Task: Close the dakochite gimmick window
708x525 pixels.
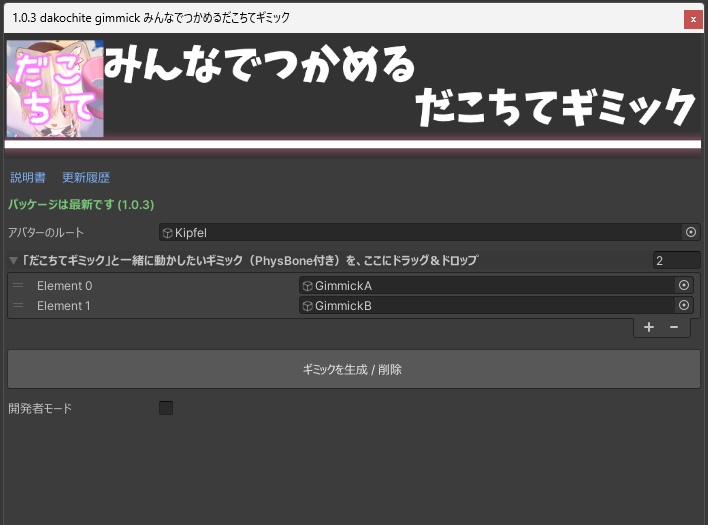Action: point(693,19)
